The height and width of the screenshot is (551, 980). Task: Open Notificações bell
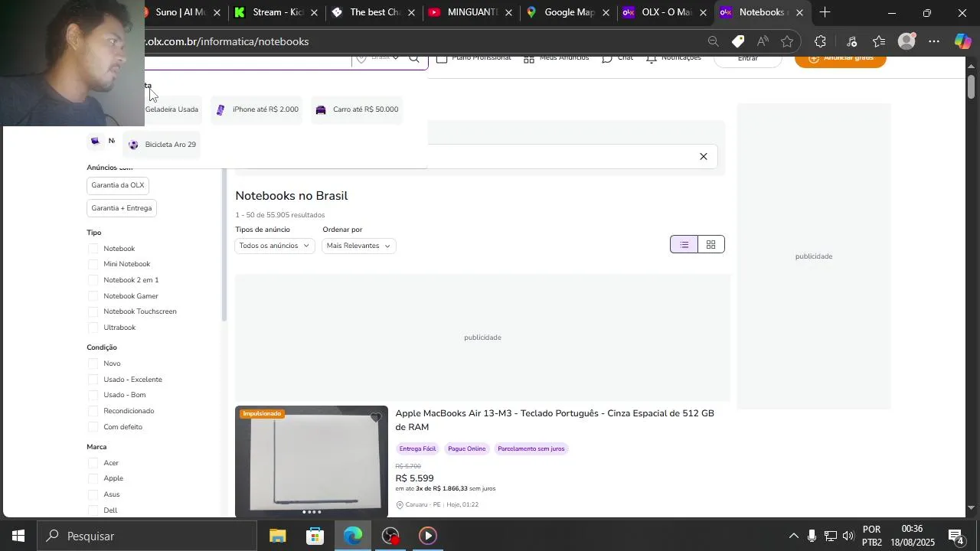[x=652, y=58]
